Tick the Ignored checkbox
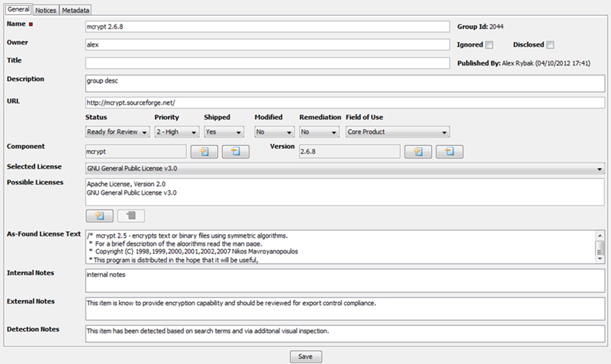 click(490, 45)
